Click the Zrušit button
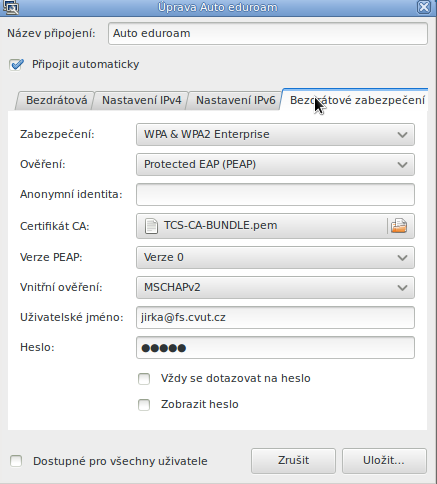437x484 pixels. pyautogui.click(x=293, y=461)
